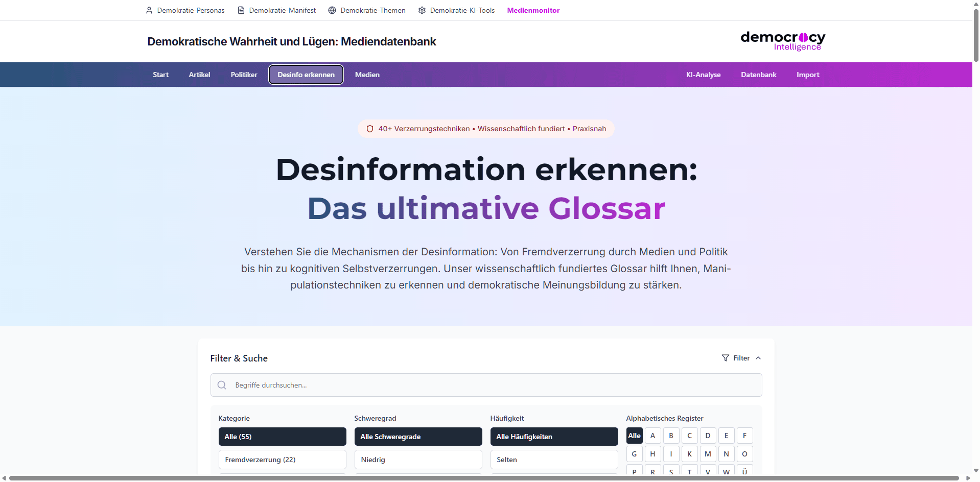The height and width of the screenshot is (482, 980).
Task: Filter glossary by letter E
Action: click(726, 436)
